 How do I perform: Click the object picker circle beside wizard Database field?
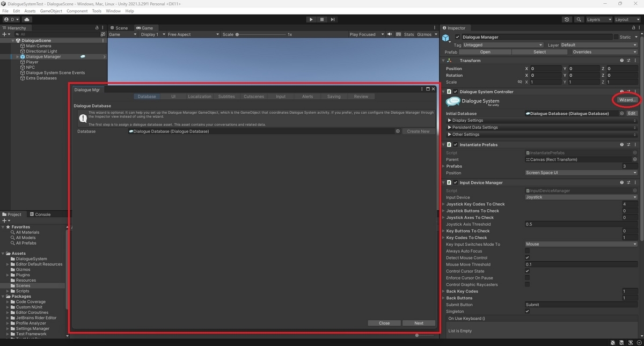tap(398, 131)
